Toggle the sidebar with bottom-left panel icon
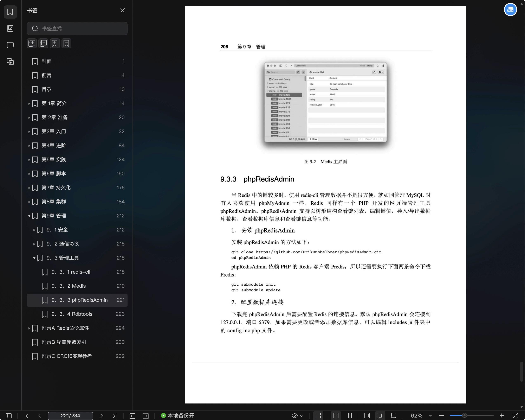525x420 pixels. [x=9, y=416]
